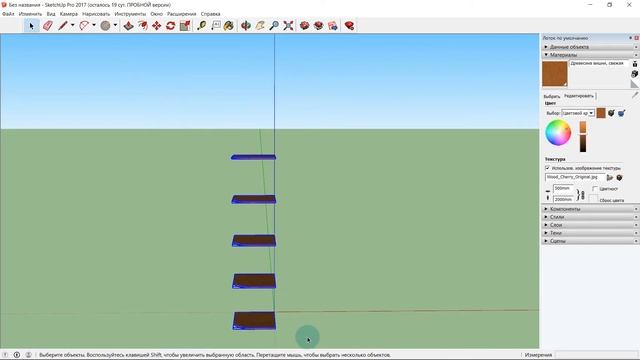Image resolution: width=640 pixels, height=360 pixels.
Task: Open the 3D Warehouse toolbar icon
Action: [304, 26]
